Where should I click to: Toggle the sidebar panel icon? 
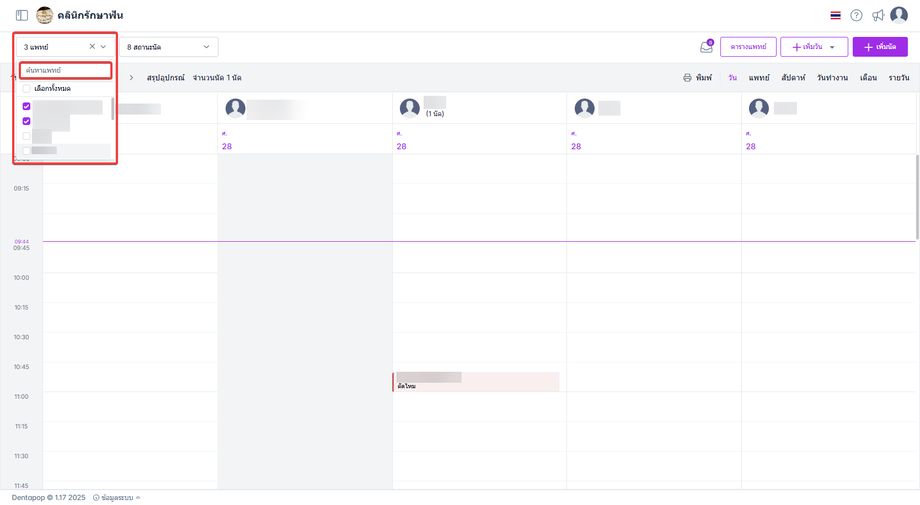(22, 16)
